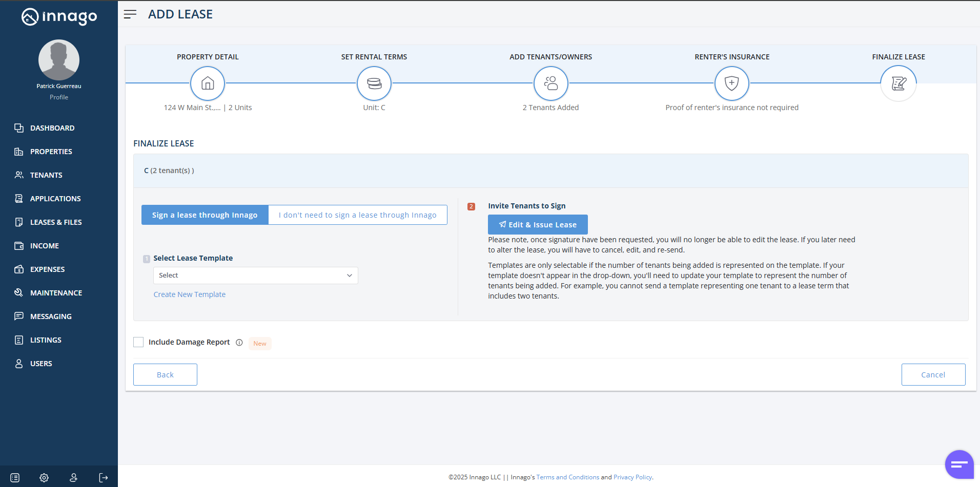Toggle the hamburger menu icon

point(130,14)
